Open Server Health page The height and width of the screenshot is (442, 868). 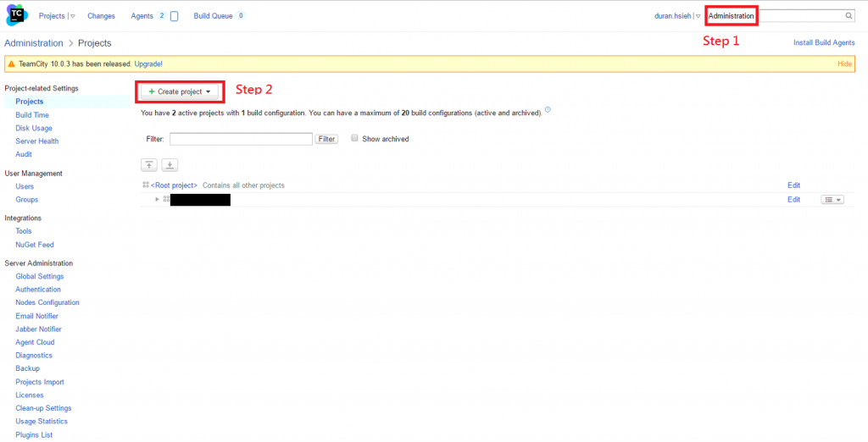tap(37, 141)
